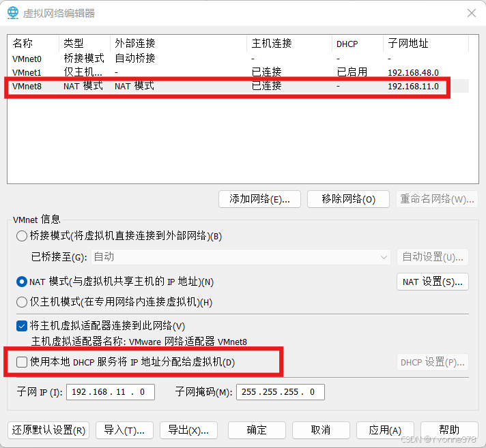Select the 仅主机模式 radio button
This screenshot has height=448, width=486.
tap(22, 302)
